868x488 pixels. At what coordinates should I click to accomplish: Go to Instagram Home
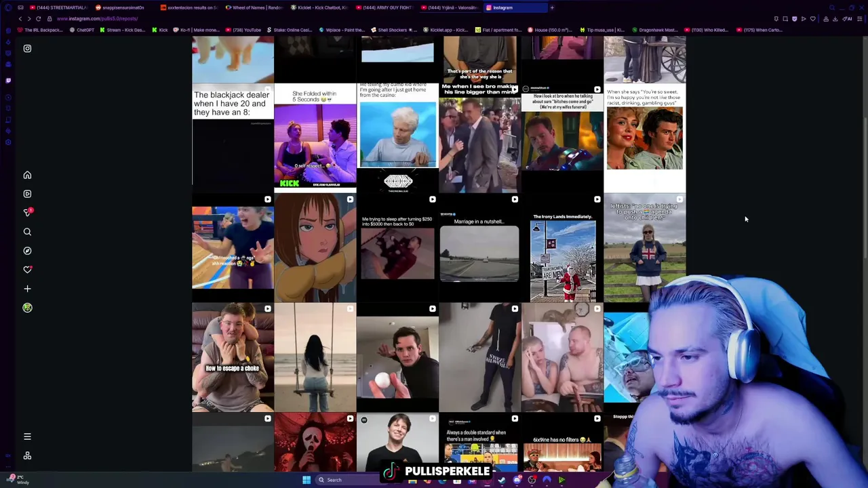(27, 175)
